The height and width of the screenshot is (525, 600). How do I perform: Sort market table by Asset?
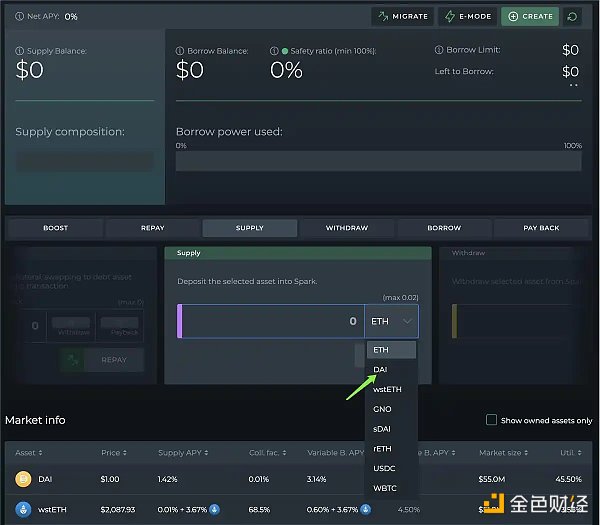(x=29, y=453)
